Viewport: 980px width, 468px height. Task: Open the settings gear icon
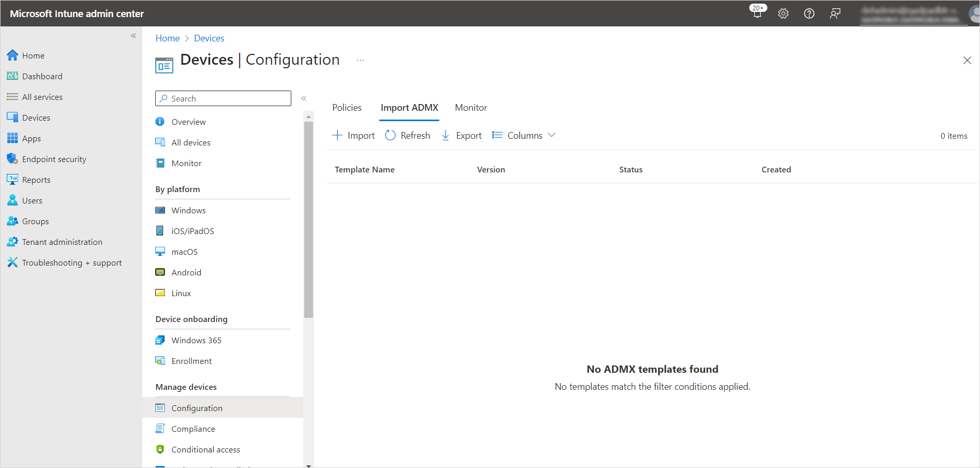783,13
